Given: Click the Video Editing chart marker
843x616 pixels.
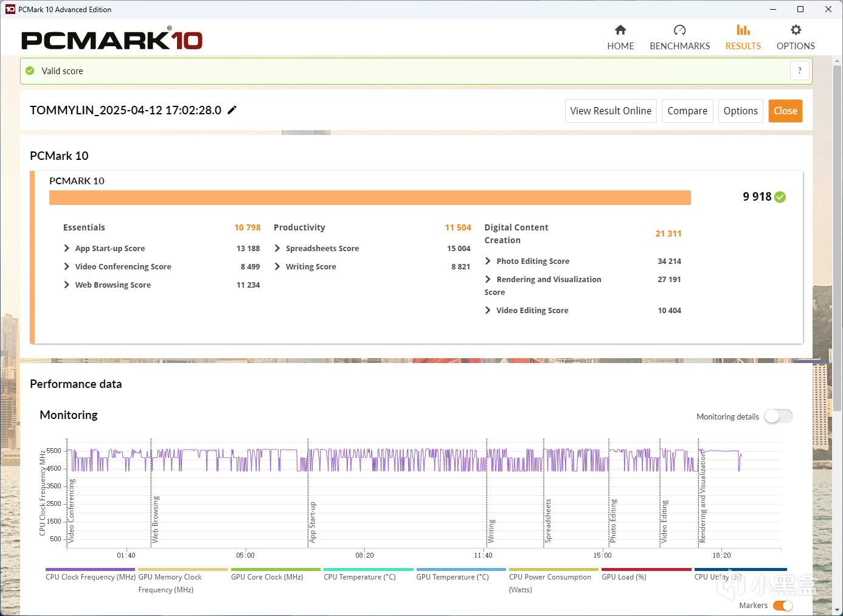Looking at the screenshot, I should pyautogui.click(x=664, y=522).
